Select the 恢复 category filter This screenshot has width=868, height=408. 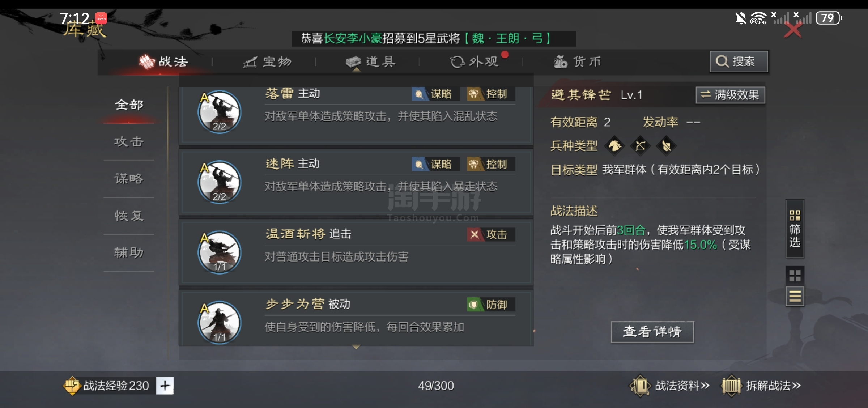click(129, 216)
